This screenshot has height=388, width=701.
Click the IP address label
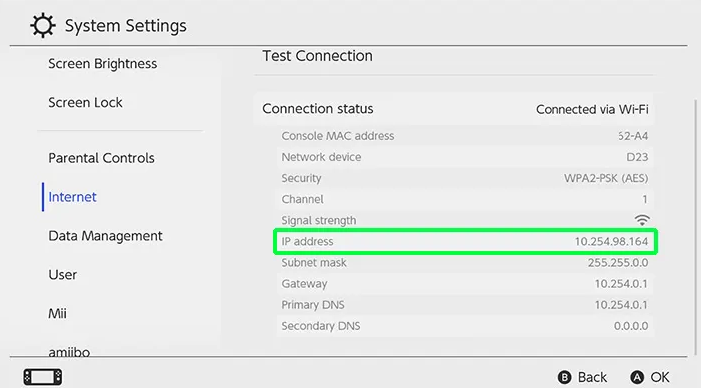pyautogui.click(x=307, y=241)
